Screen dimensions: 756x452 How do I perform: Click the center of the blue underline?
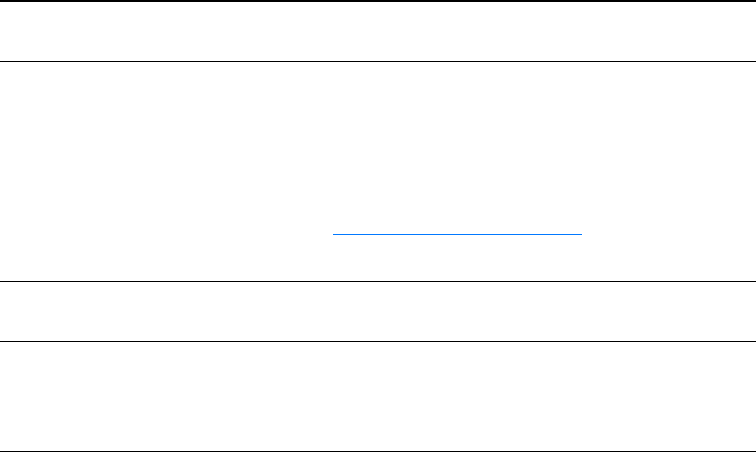[x=457, y=233]
